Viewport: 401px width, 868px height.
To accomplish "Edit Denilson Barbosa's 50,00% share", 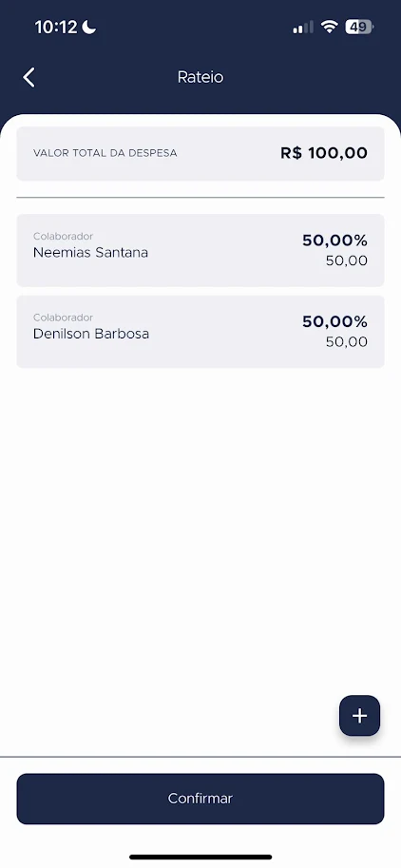I will pyautogui.click(x=334, y=321).
